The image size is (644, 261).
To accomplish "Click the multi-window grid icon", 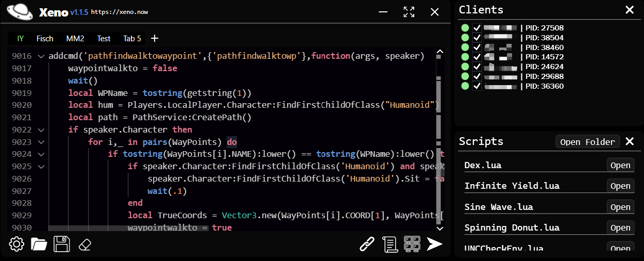I will pos(412,244).
